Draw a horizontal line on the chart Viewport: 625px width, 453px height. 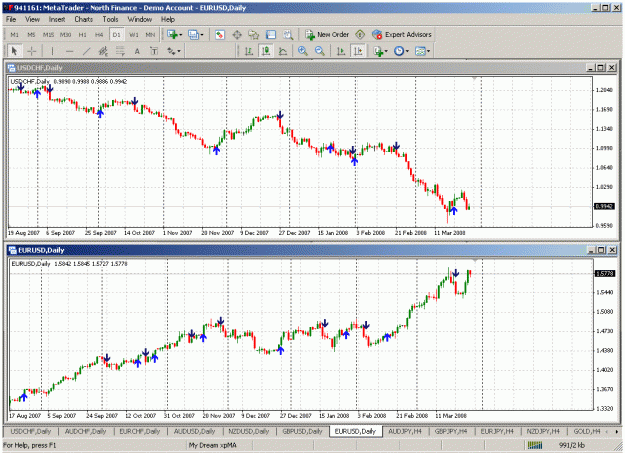[69, 51]
